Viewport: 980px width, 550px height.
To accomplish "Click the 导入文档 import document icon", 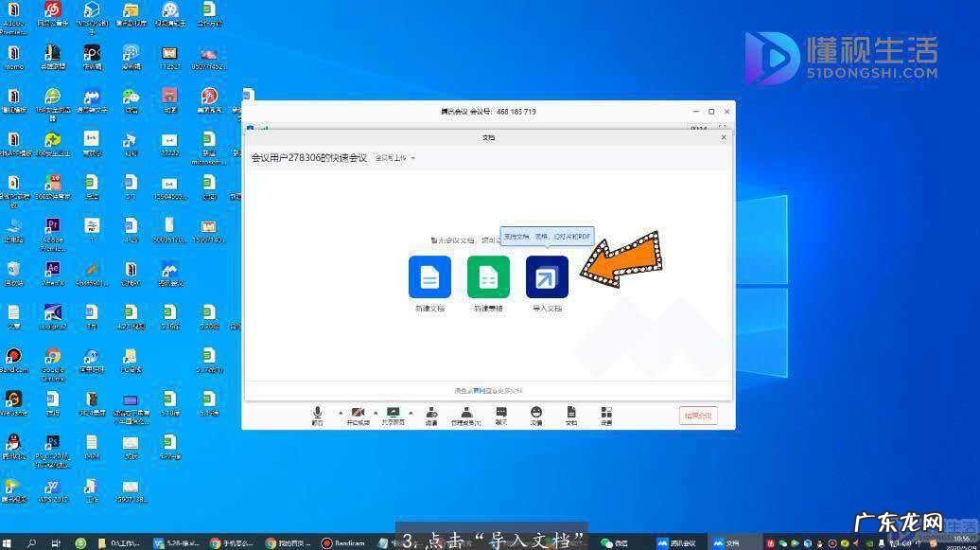I will click(547, 277).
